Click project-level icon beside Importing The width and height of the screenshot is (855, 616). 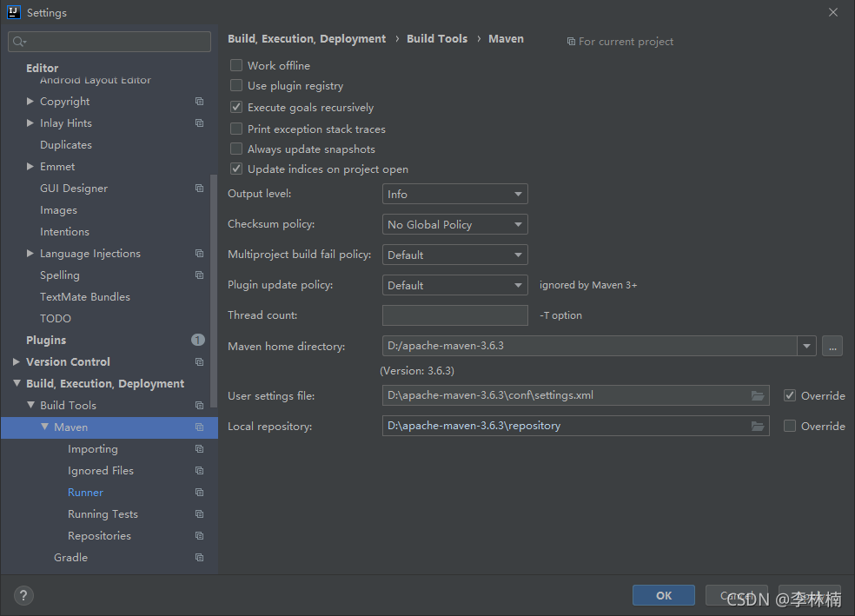pyautogui.click(x=200, y=449)
